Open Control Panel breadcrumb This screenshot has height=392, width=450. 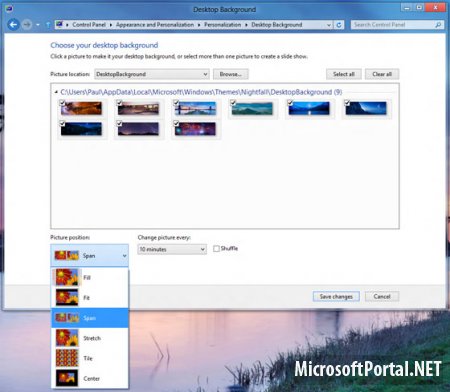click(x=89, y=25)
